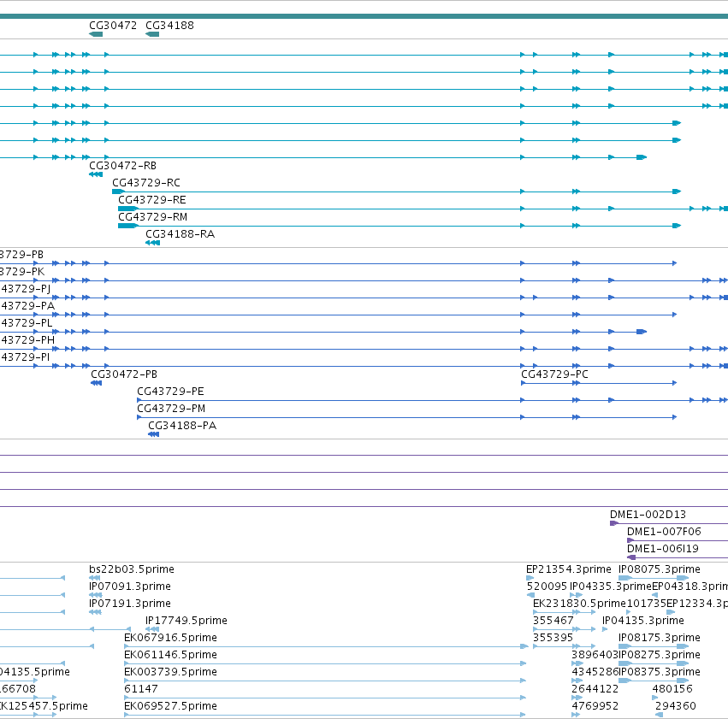Select EST EK061146.5prime label
Image resolution: width=728 pixels, height=719 pixels.
coord(170,655)
